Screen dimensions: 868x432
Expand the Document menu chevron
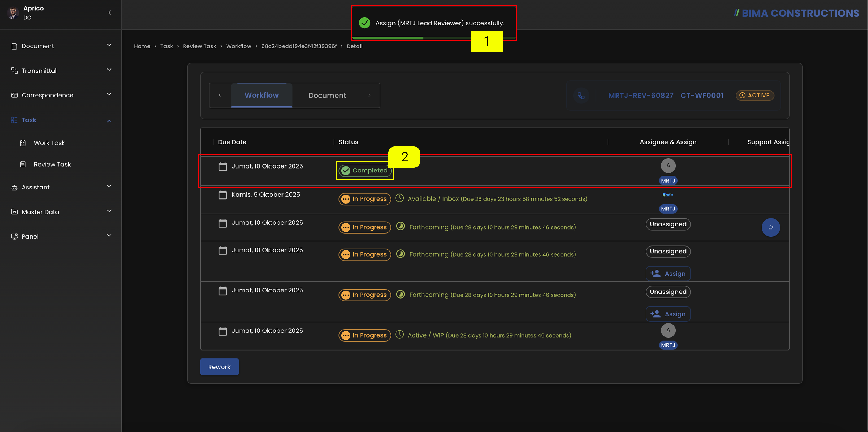pos(109,45)
